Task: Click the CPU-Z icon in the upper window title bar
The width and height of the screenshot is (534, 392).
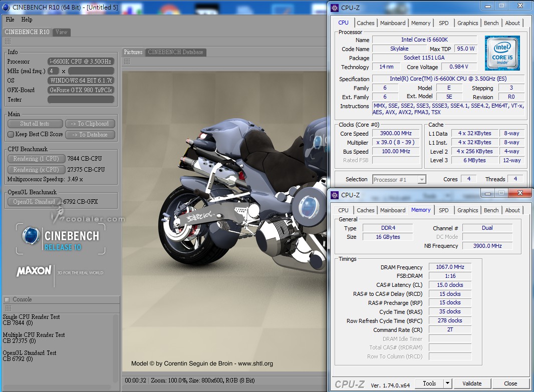Action: pos(335,8)
